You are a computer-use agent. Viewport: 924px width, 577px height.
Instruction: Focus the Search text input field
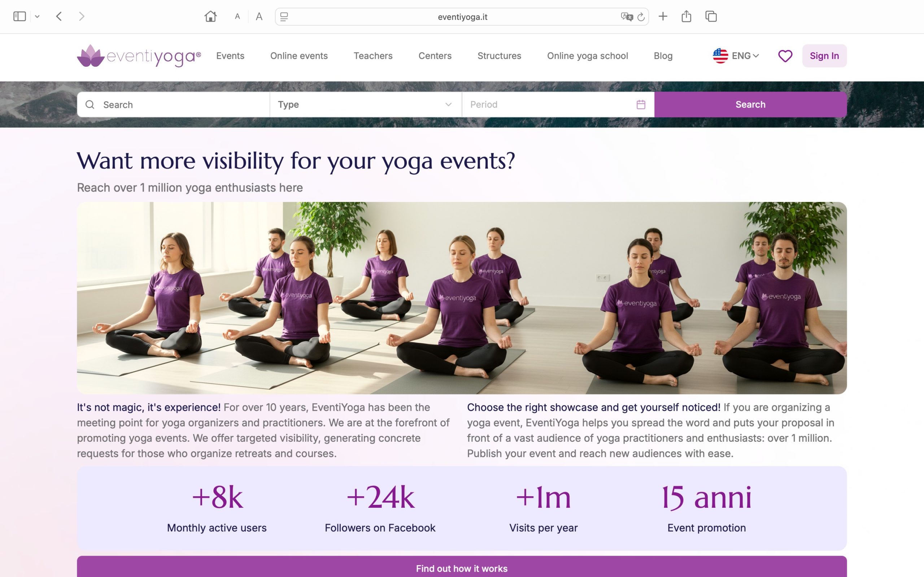(x=179, y=105)
